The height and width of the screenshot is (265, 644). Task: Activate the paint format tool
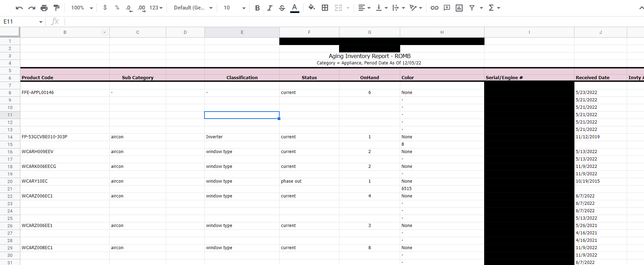[56, 8]
